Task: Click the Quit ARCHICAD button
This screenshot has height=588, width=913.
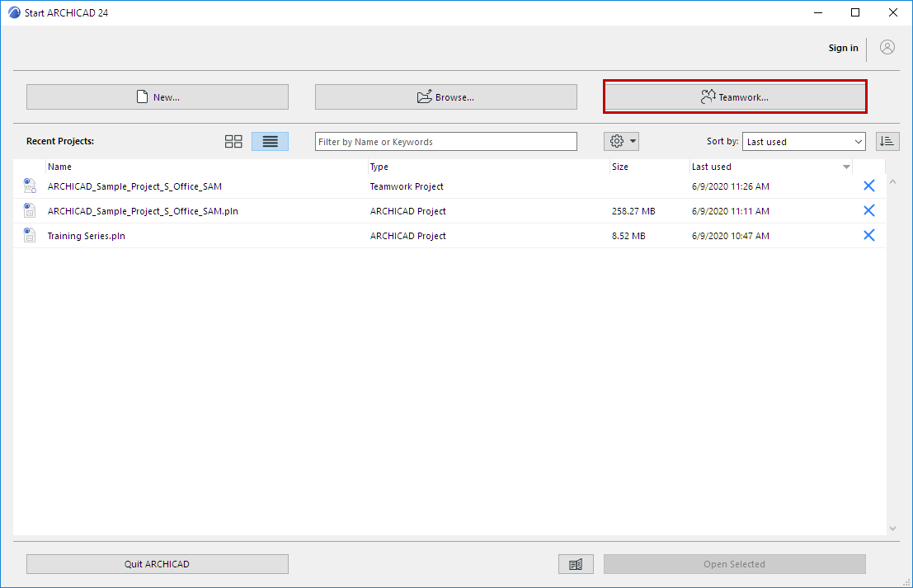Action: pos(158,564)
